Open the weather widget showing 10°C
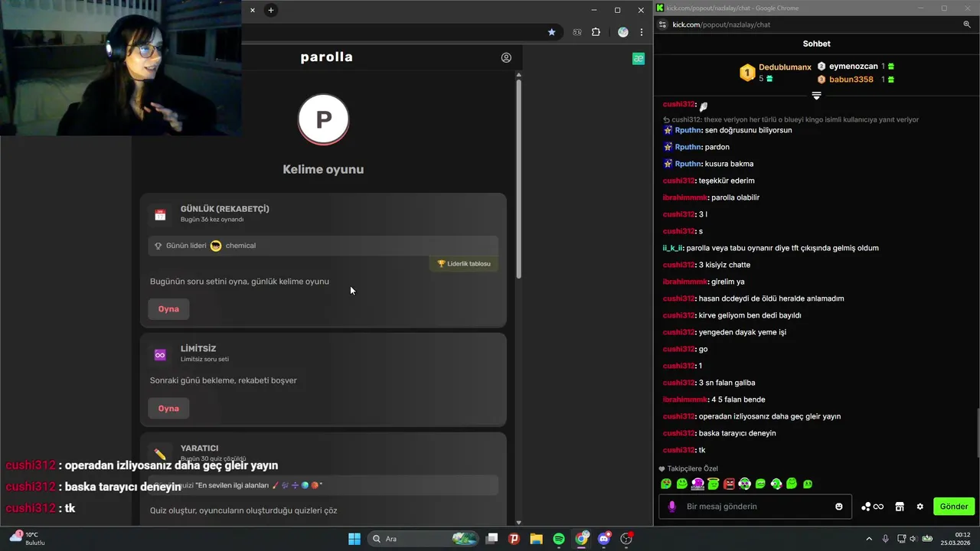This screenshot has width=980, height=551. tap(28, 538)
